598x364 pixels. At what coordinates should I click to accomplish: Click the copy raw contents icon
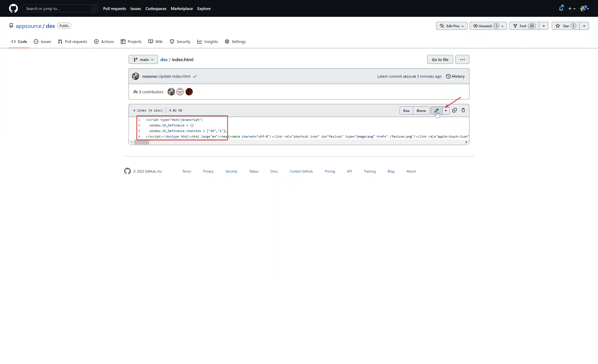(x=454, y=110)
